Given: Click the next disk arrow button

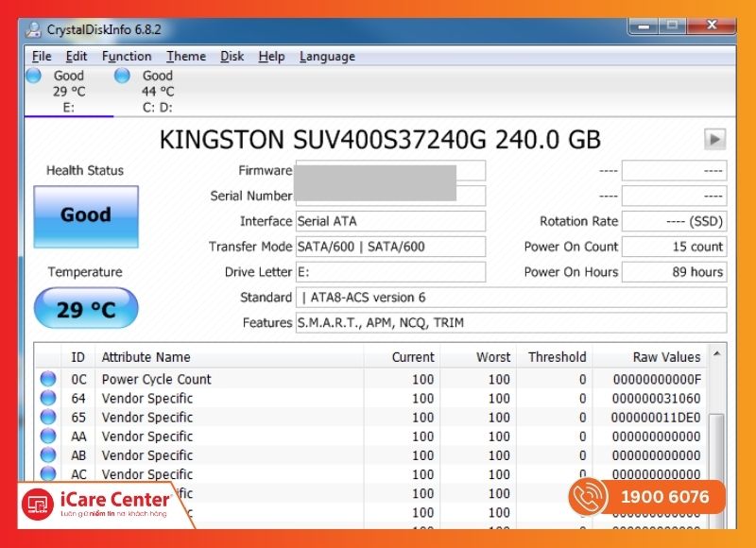Looking at the screenshot, I should [714, 140].
